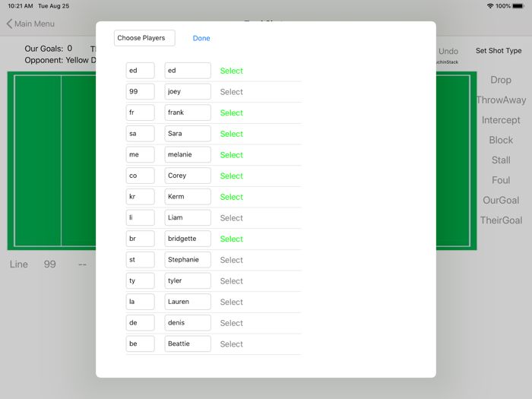This screenshot has height=399, width=532.
Task: Edit the tyler name field
Action: 188,281
